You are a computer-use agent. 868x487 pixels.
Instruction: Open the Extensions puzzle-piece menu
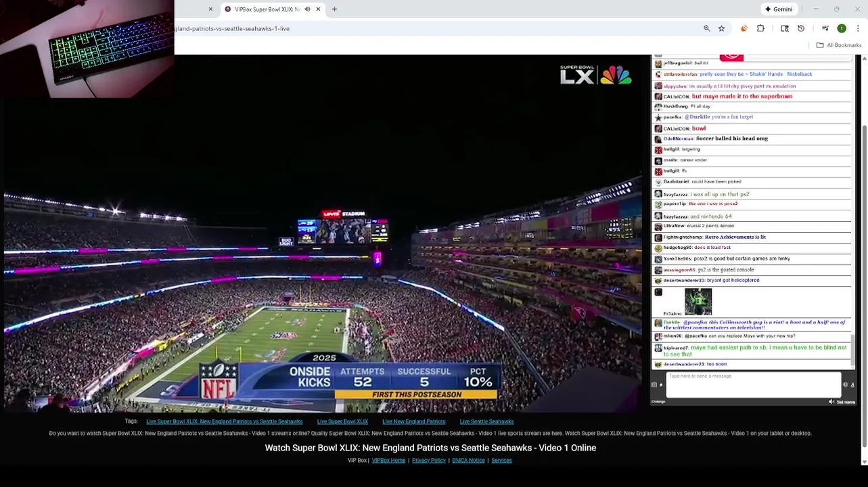coord(760,28)
